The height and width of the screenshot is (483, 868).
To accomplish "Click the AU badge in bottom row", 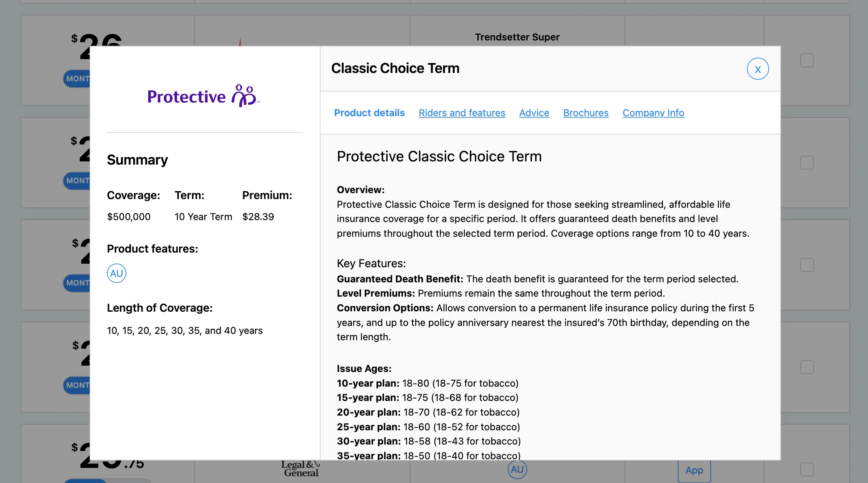I will click(517, 469).
